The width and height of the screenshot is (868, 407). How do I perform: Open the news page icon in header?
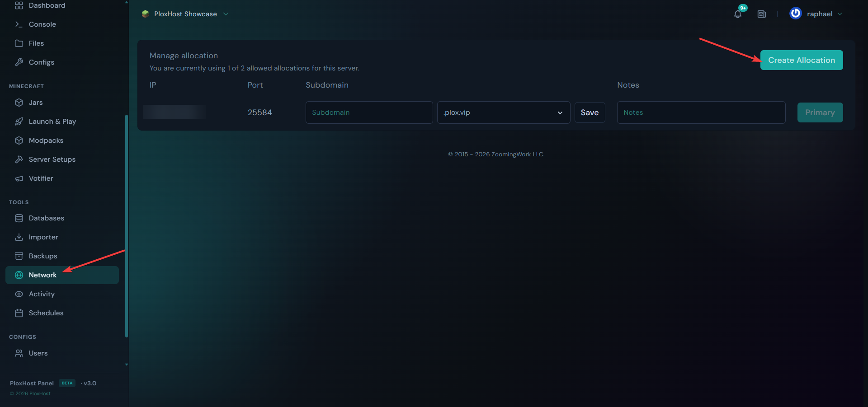(x=762, y=14)
